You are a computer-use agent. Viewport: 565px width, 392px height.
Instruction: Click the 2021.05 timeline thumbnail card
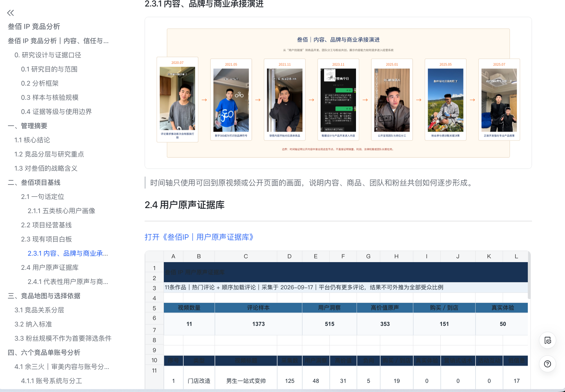pyautogui.click(x=231, y=99)
